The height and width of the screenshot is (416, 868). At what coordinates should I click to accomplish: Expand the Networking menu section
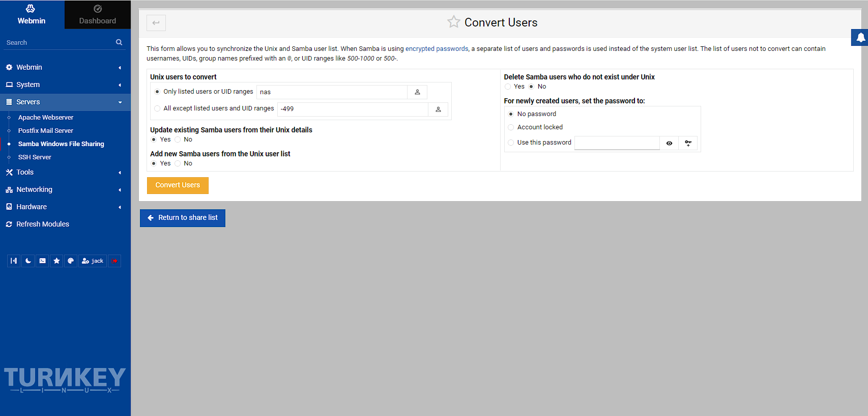coord(65,189)
